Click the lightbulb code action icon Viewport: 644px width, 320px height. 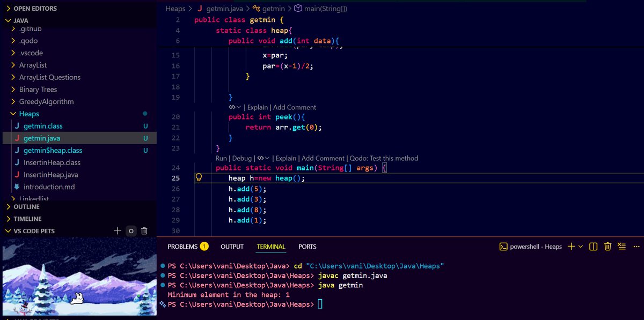coord(198,178)
